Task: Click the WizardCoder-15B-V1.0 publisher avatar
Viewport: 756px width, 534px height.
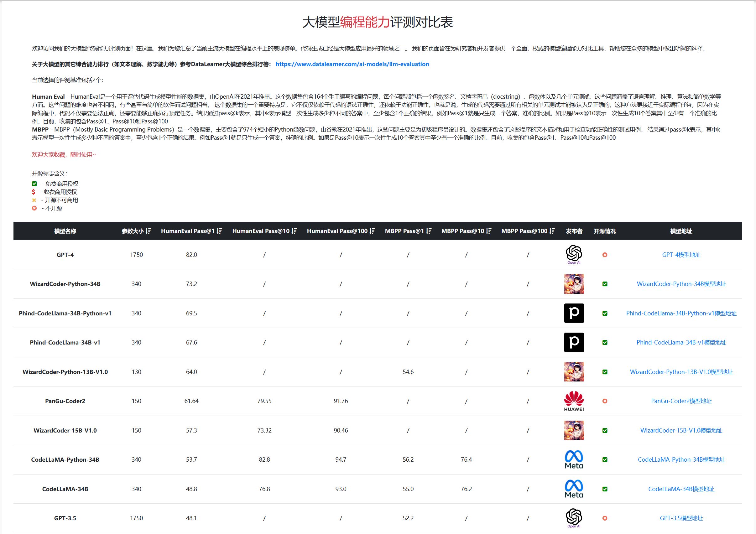Action: tap(574, 430)
